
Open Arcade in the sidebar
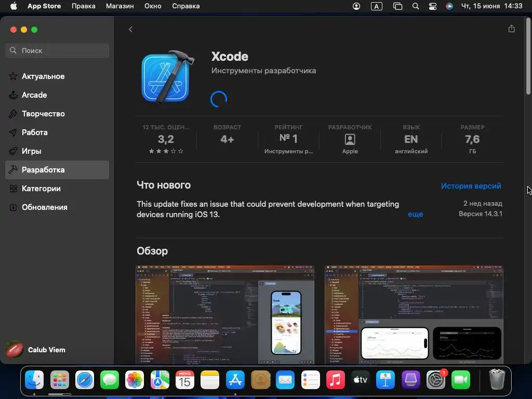pos(57,95)
